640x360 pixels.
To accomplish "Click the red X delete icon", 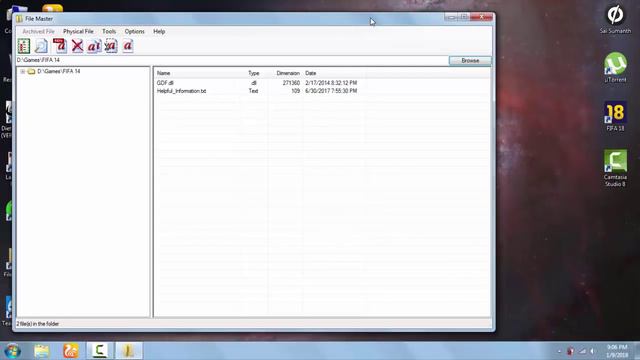I will tap(77, 46).
